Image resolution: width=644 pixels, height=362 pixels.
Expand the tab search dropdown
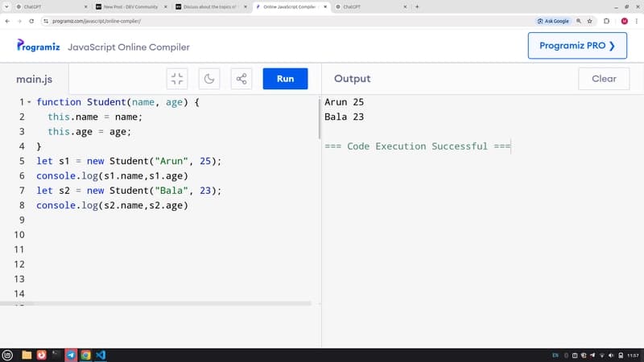point(6,6)
